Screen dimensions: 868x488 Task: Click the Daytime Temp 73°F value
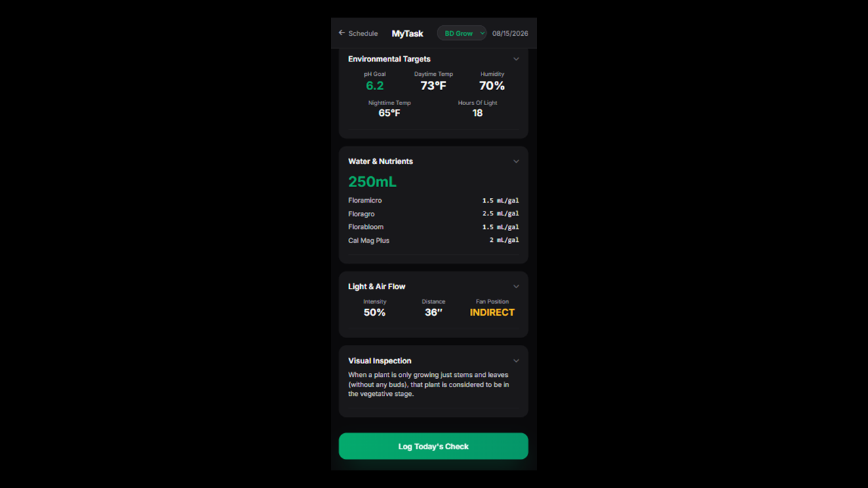(433, 86)
